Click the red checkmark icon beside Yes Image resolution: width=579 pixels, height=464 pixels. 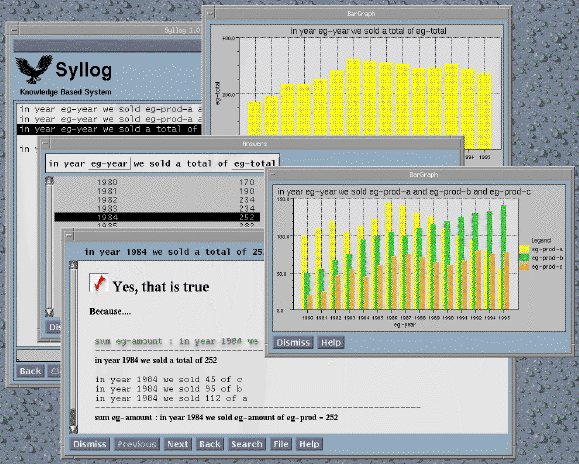pos(99,283)
